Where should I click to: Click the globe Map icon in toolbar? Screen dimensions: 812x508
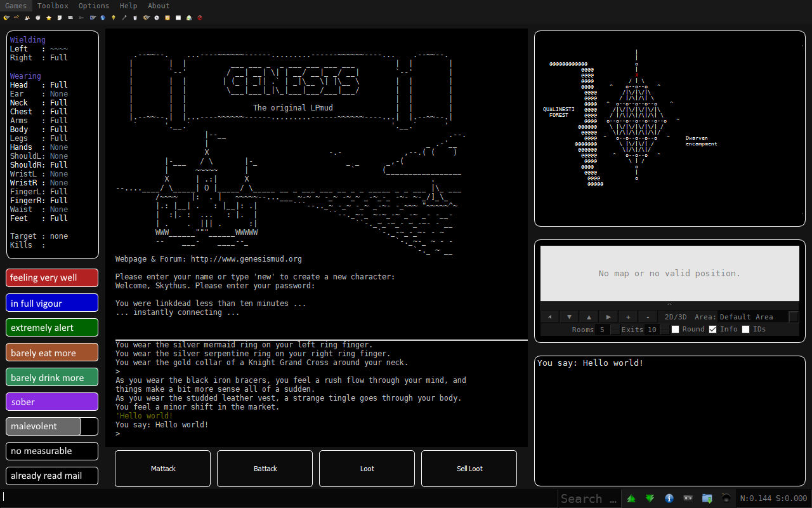[103, 18]
